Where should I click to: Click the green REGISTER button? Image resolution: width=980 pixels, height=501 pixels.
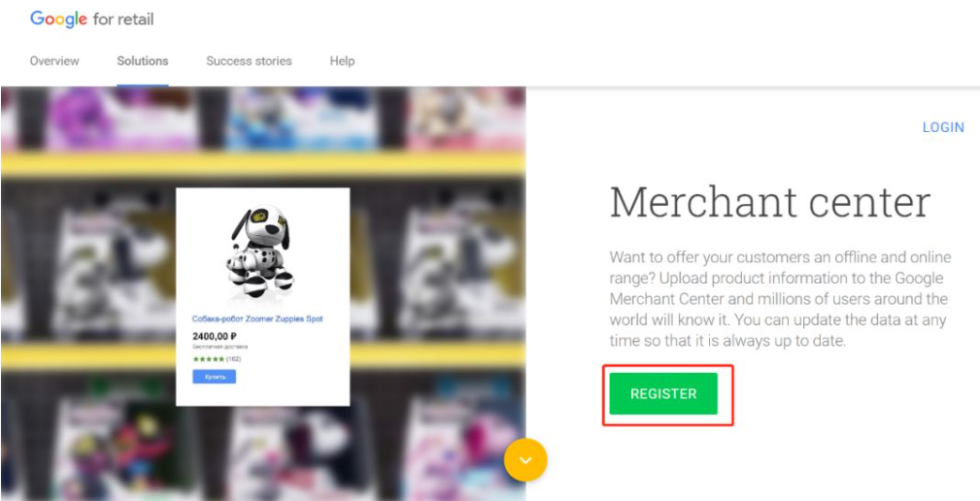coord(663,393)
